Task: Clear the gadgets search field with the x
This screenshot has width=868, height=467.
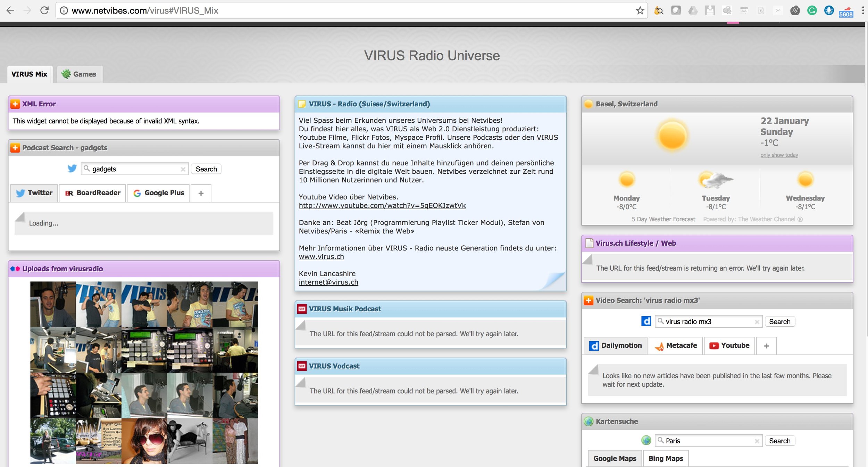Action: pyautogui.click(x=183, y=169)
